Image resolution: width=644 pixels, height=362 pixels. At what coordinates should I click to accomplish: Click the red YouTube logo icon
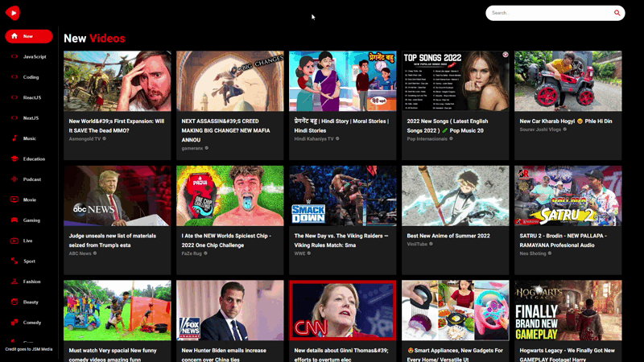(x=12, y=13)
